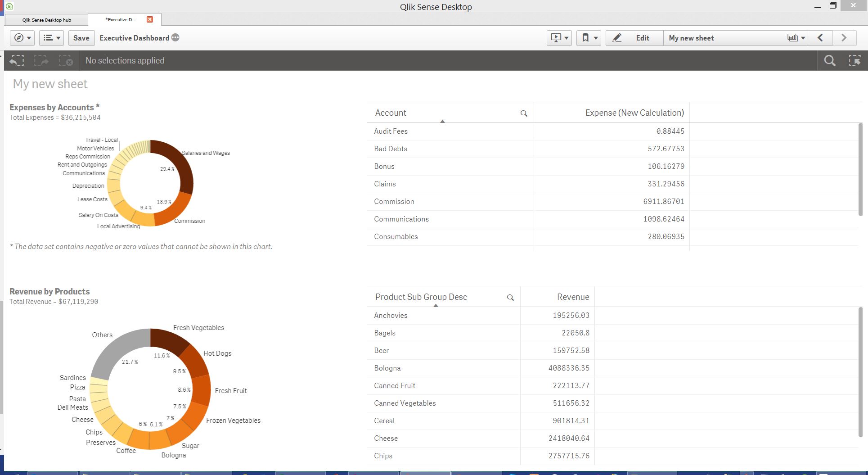Click the 4088336.35 revenue value
The height and width of the screenshot is (475, 868).
coord(569,368)
